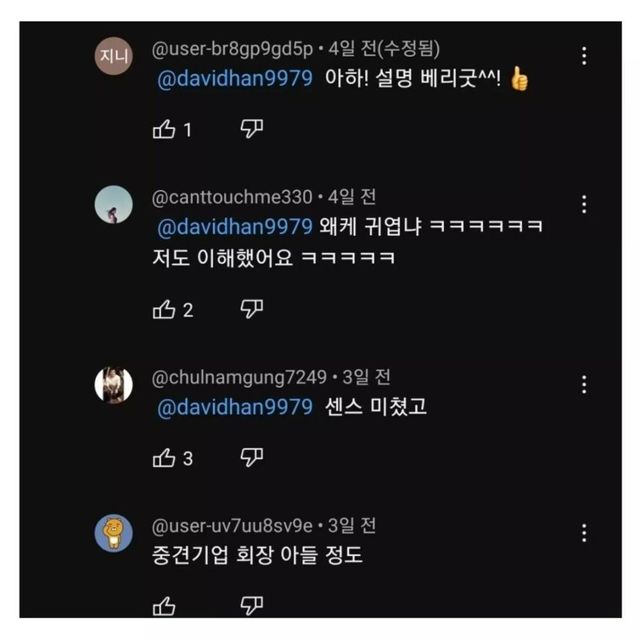The width and height of the screenshot is (640, 640).
Task: Like canttouchme330's comment
Action: pyautogui.click(x=164, y=310)
